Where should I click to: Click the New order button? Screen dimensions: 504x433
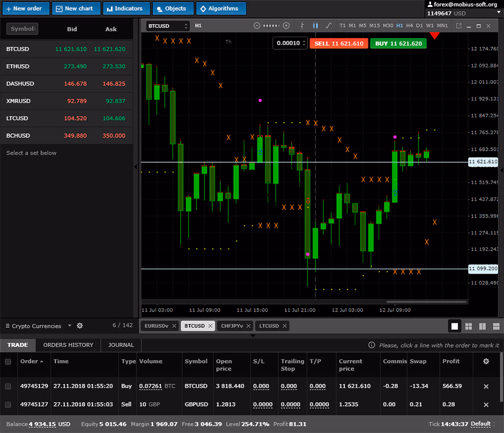click(25, 8)
